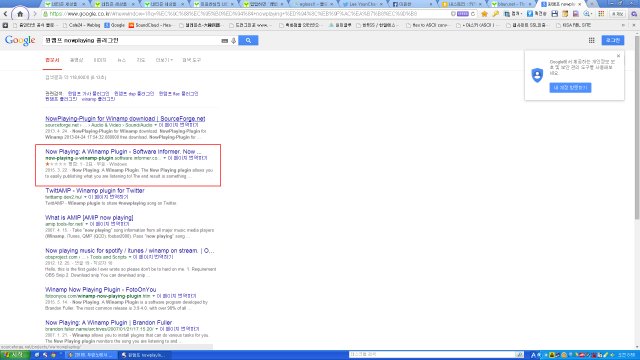Click the blue Google search magnifier button
This screenshot has height=360, width=640.
248,40
